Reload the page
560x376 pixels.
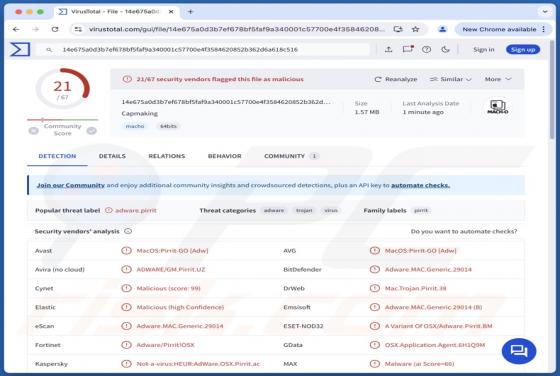coord(55,29)
